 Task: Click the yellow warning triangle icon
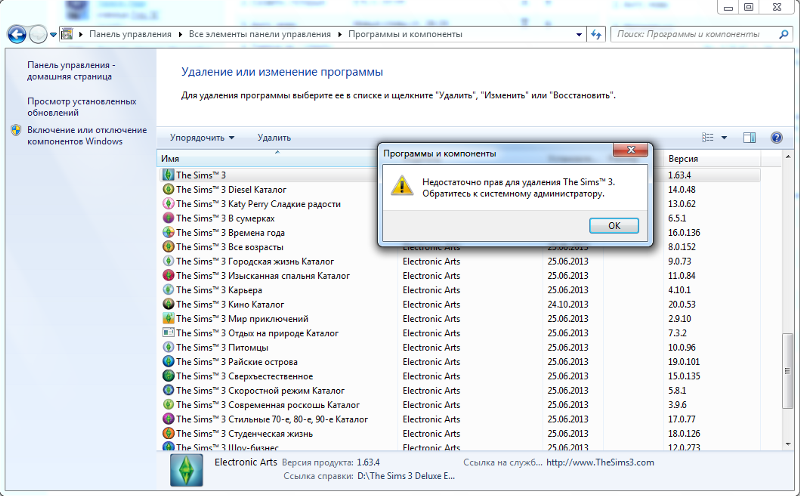(x=402, y=186)
